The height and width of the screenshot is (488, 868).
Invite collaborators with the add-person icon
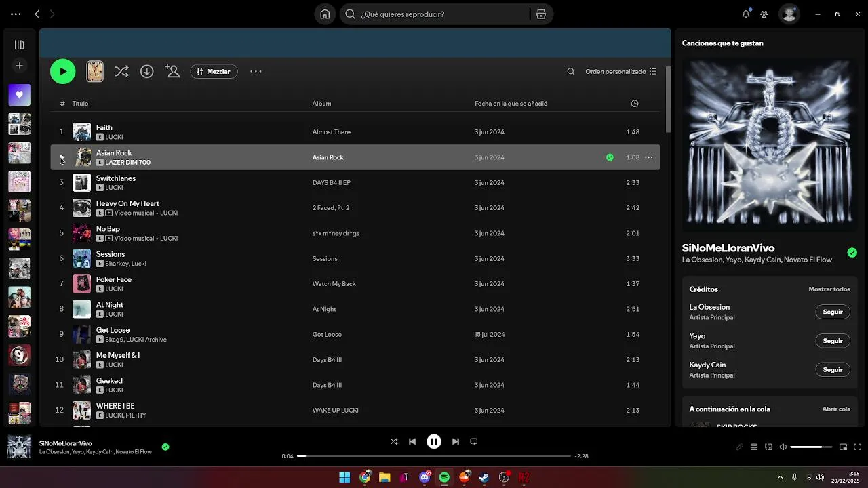172,71
